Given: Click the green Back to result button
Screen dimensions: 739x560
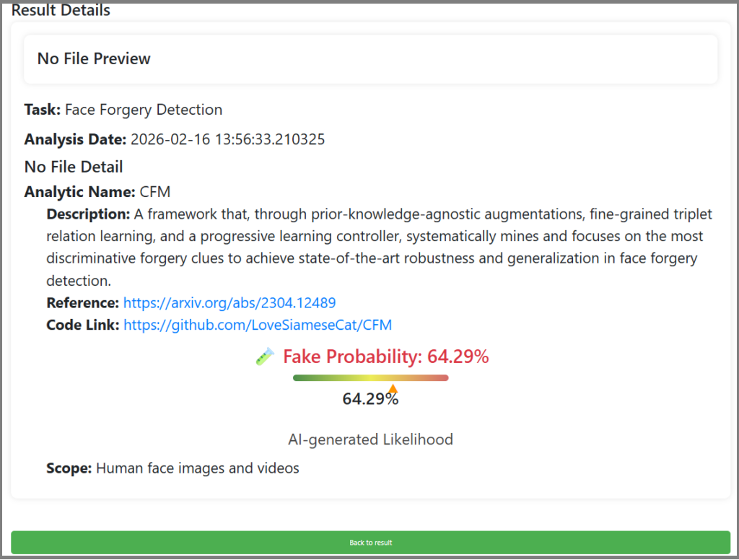Looking at the screenshot, I should coord(370,543).
